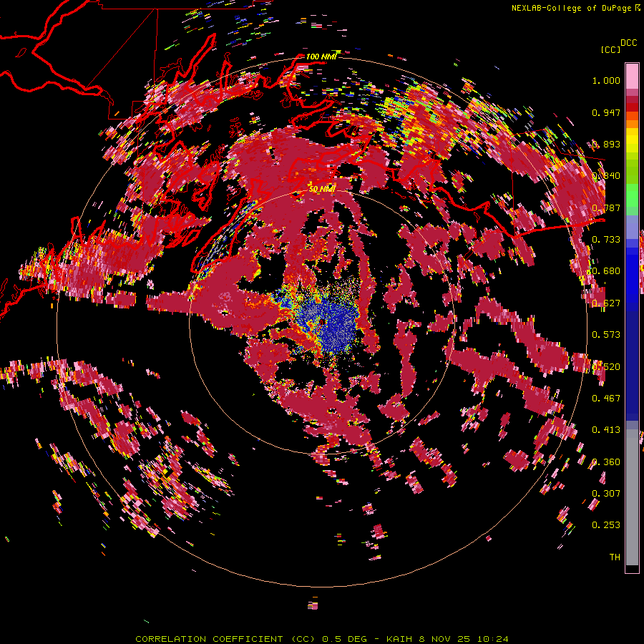644x644 pixels.
Task: Click the [CC] units label
Action: point(610,49)
